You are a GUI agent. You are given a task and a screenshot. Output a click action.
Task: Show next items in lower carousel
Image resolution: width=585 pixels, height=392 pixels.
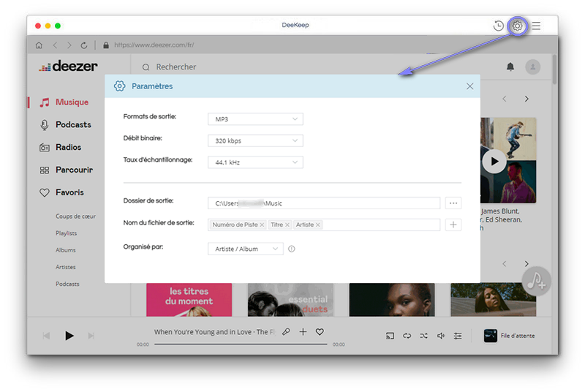[x=526, y=264]
